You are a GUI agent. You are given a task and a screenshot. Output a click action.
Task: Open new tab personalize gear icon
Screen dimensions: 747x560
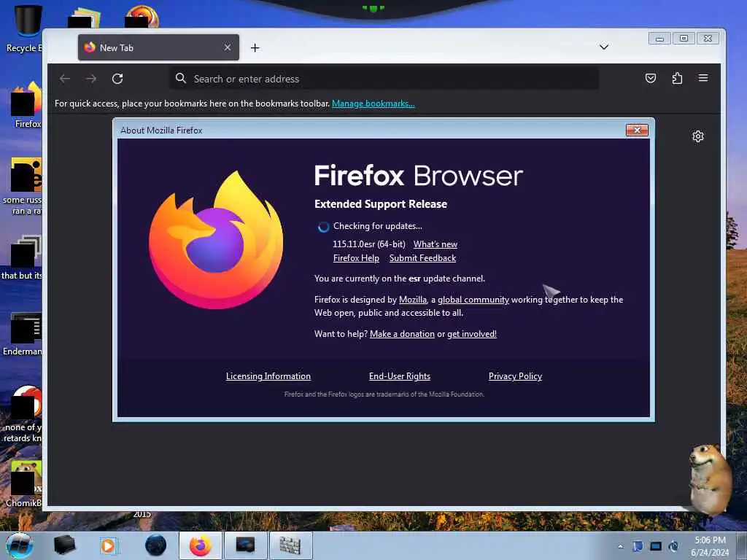(698, 136)
